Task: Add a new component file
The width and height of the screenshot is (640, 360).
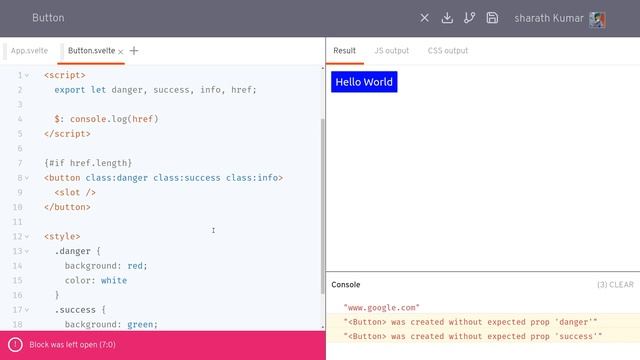Action: (134, 51)
